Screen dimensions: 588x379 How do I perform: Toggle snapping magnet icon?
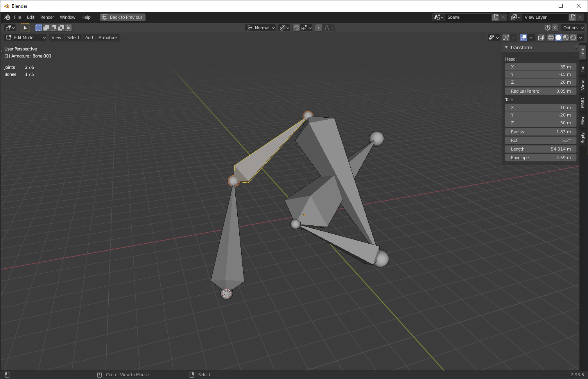pyautogui.click(x=296, y=28)
